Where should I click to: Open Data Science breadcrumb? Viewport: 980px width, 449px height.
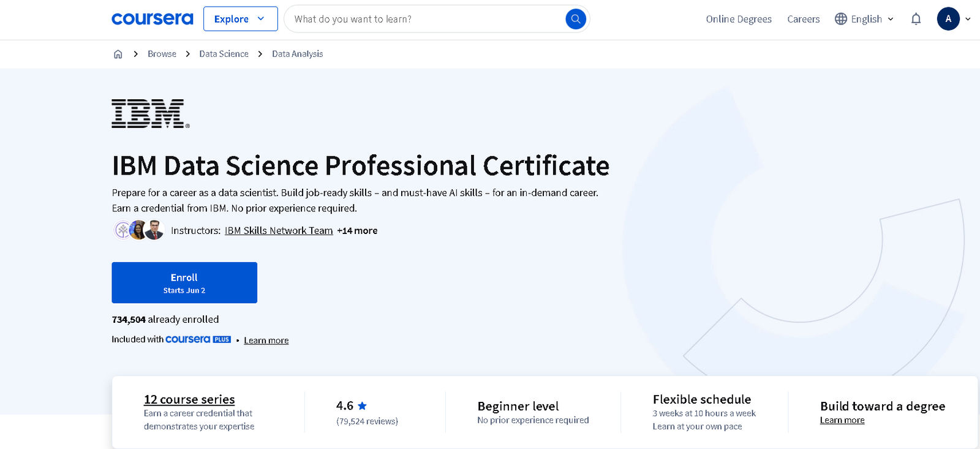pyautogui.click(x=224, y=54)
